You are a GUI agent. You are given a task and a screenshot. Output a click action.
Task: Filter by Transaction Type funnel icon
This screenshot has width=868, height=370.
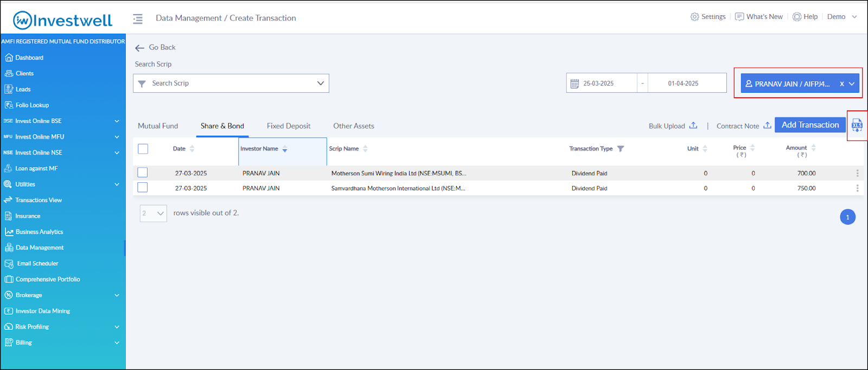[621, 149]
